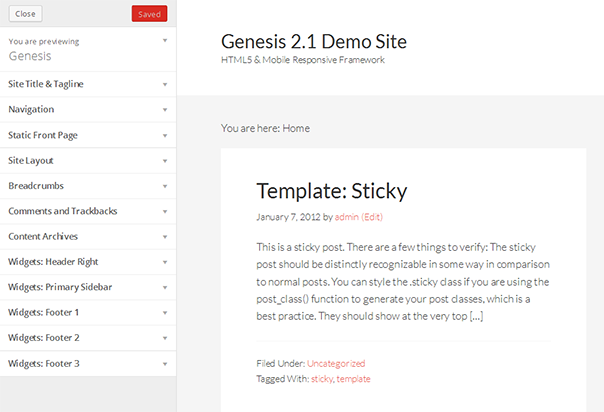Expand the Navigation section arrow
Screen dimensions: 604x412
(165, 110)
